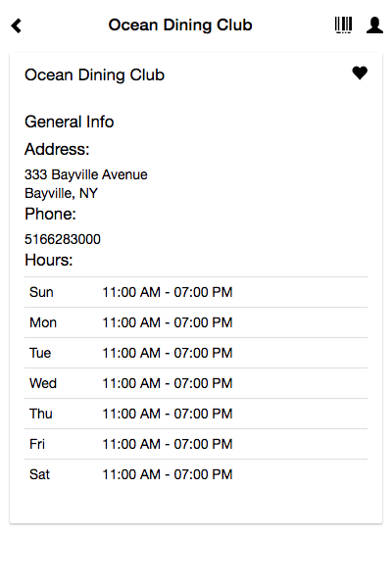Click the Hours: label
Screen dimensions: 392x588
pos(49,260)
